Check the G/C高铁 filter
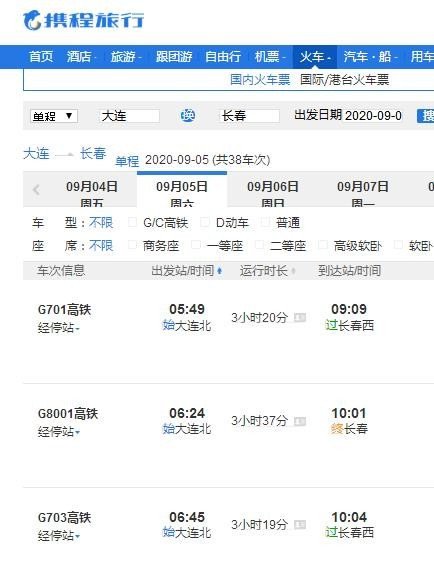The width and height of the screenshot is (434, 577). [x=132, y=222]
